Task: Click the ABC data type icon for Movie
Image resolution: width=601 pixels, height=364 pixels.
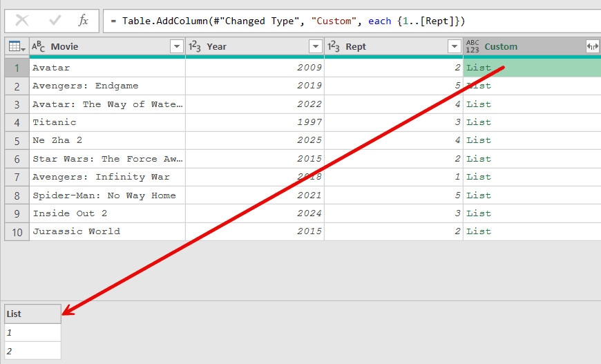Action: click(39, 47)
